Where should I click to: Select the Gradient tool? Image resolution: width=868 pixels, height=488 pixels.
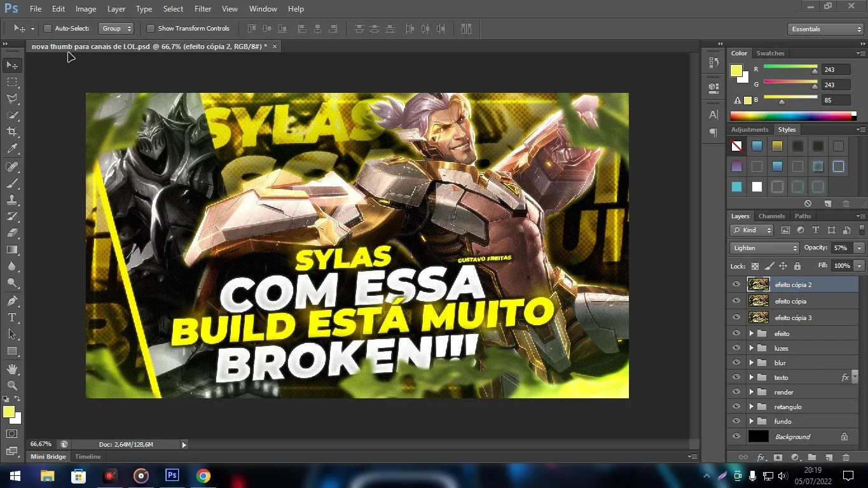coord(12,250)
